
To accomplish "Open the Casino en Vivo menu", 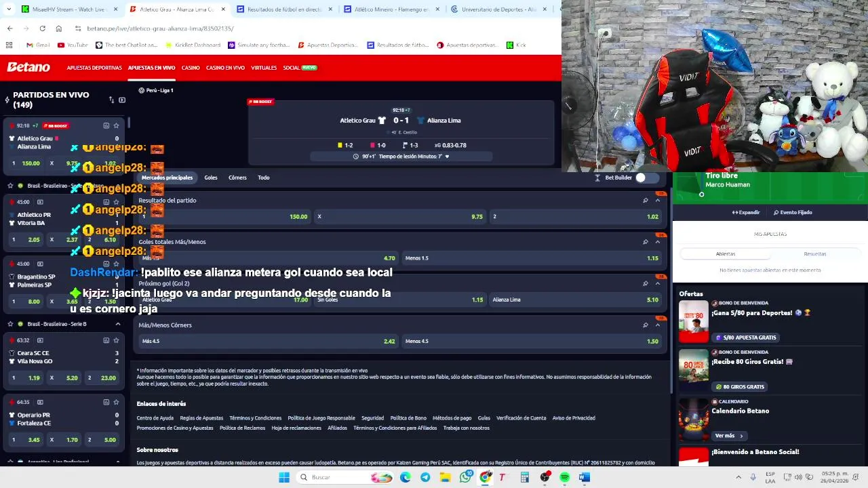I will click(225, 68).
